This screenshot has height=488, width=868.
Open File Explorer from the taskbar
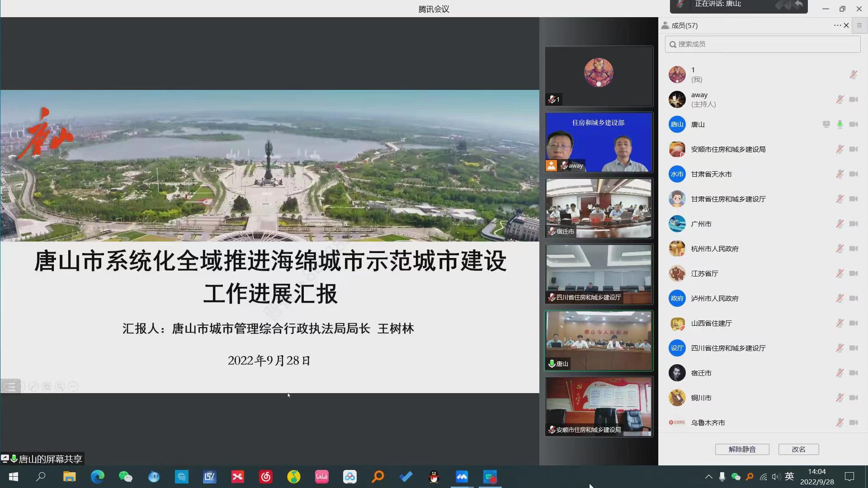[x=69, y=477]
